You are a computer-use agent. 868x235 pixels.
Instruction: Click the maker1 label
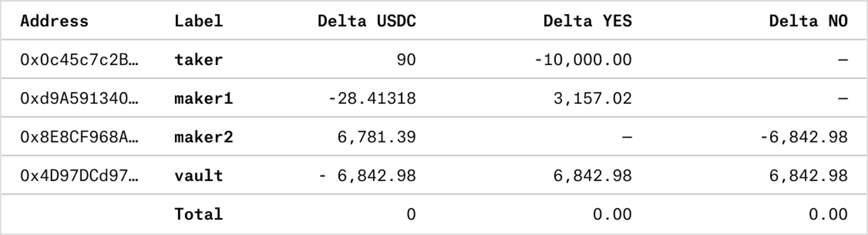tap(203, 99)
